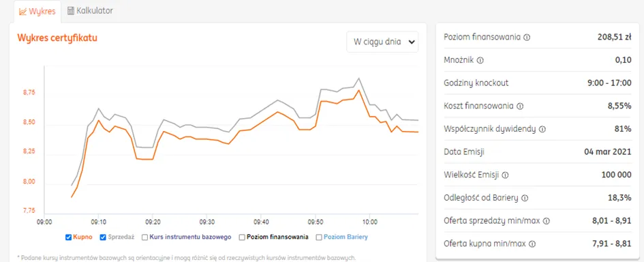Click the 18,3% barrier distance value
This screenshot has width=644, height=262.
[x=619, y=199]
